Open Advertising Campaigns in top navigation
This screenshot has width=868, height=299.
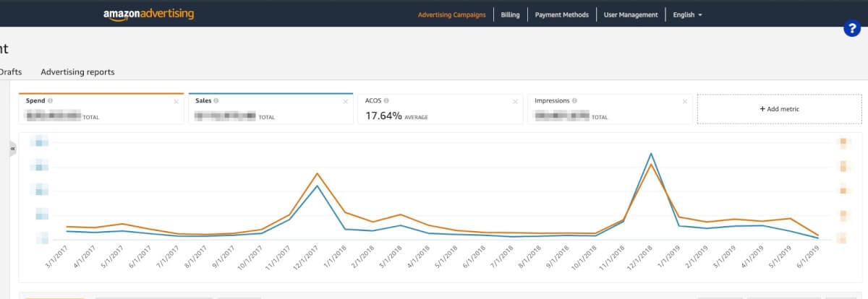[452, 14]
